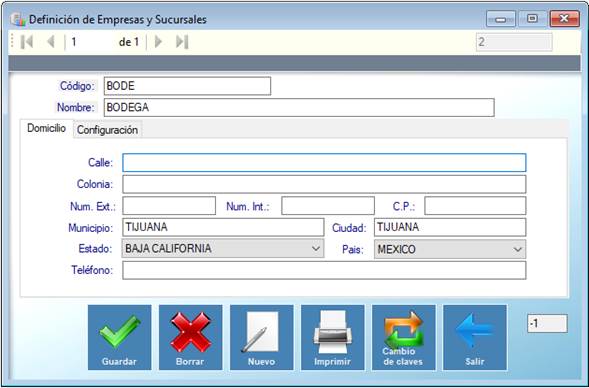
Task: Click the Teléfono: label
Action: [x=92, y=270]
